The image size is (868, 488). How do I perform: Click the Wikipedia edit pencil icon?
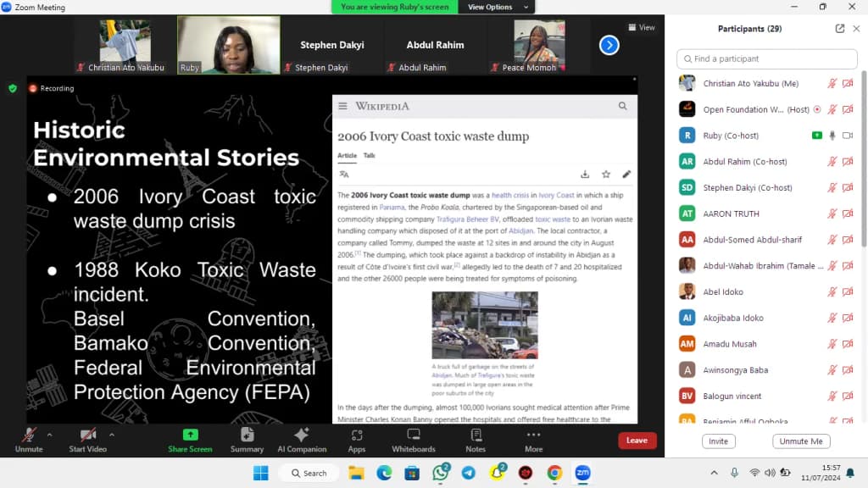click(x=626, y=175)
